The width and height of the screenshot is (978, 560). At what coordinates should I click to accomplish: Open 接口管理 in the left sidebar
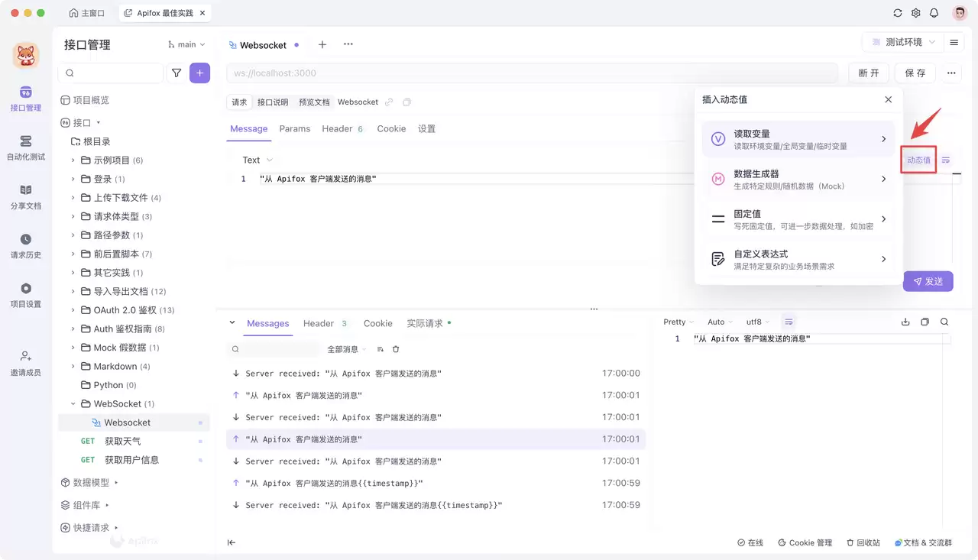click(26, 99)
